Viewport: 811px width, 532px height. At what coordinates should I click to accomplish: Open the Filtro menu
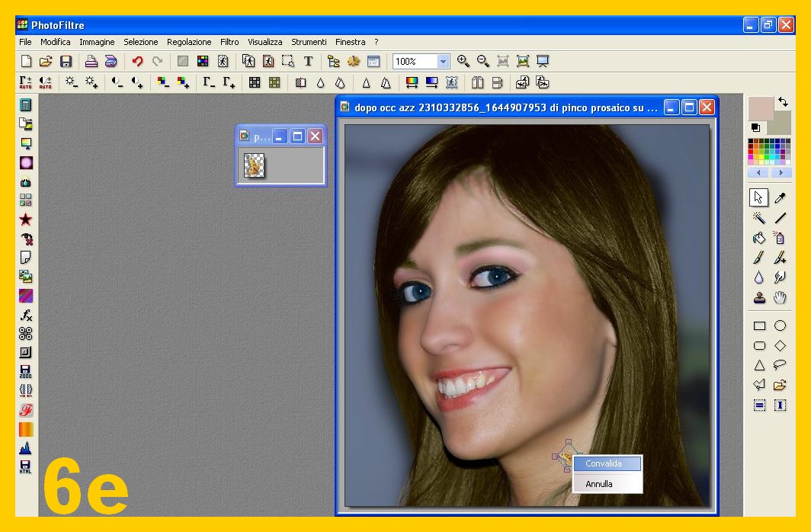click(x=229, y=42)
